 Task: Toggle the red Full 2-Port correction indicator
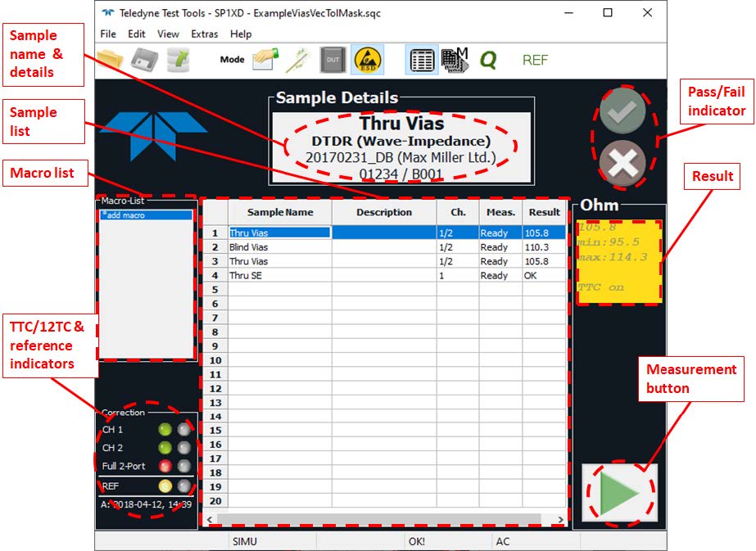165,466
